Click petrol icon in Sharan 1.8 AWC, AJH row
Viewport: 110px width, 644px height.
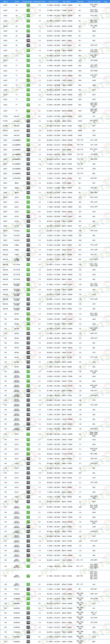coord(28,594)
